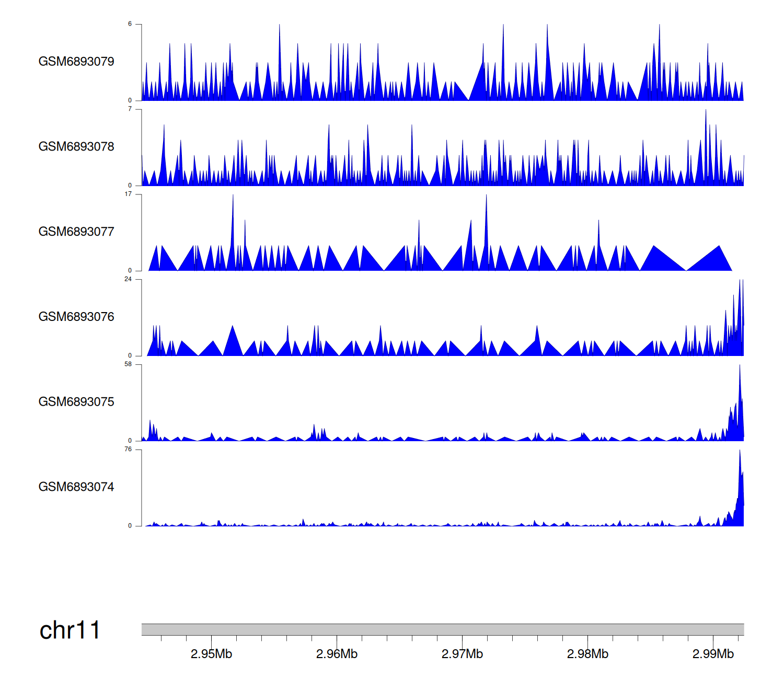Click the GSM6893075 track label
The height and width of the screenshot is (690, 784).
[76, 402]
